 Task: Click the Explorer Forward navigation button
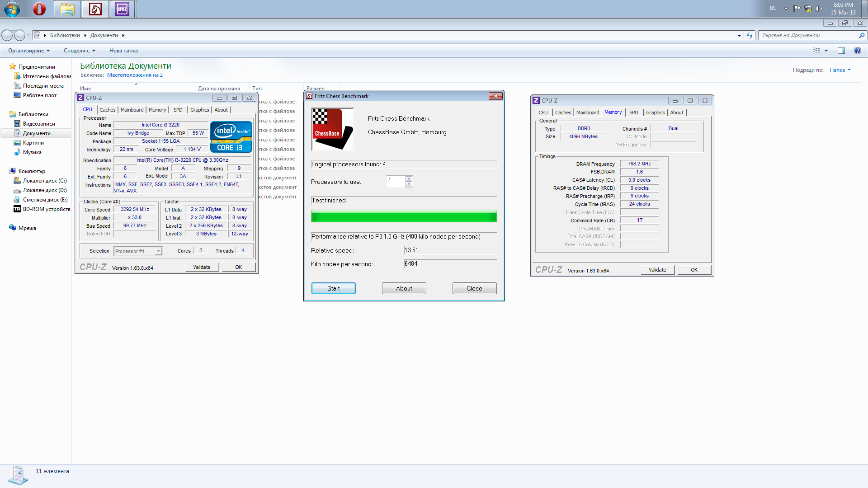19,35
